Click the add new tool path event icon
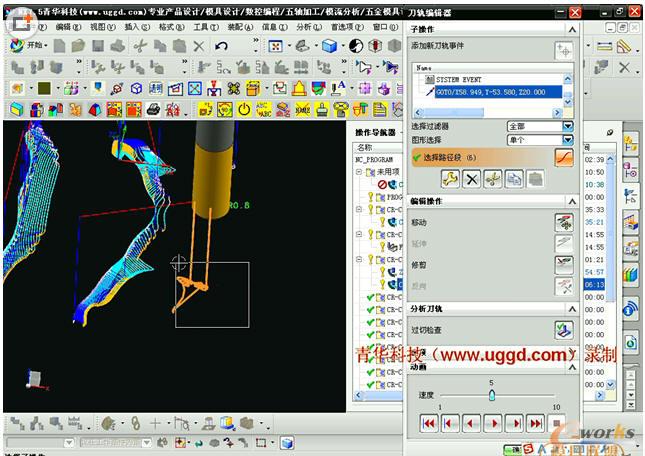 [x=564, y=49]
